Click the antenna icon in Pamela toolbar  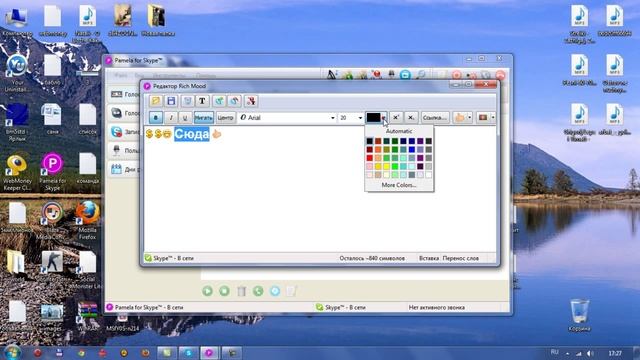click(x=332, y=75)
